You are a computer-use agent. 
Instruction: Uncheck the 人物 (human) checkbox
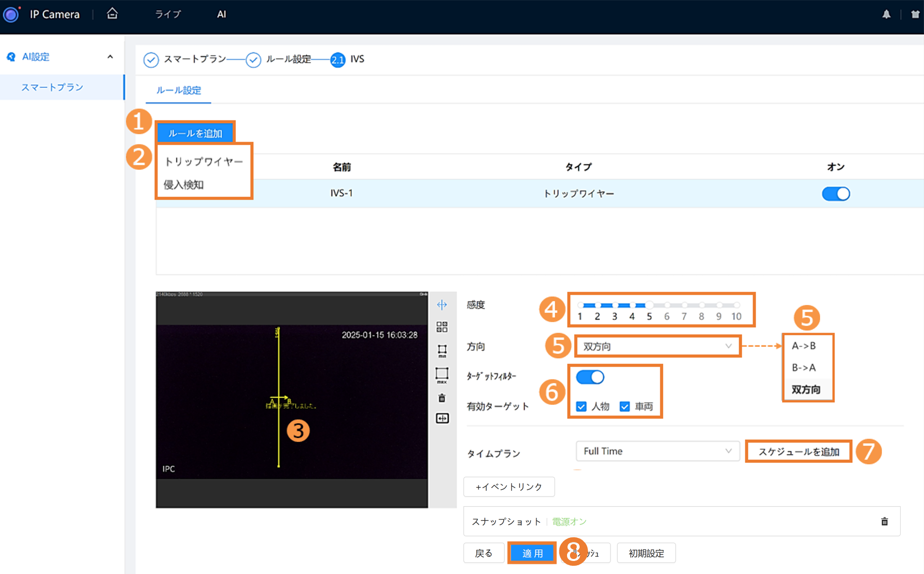582,406
